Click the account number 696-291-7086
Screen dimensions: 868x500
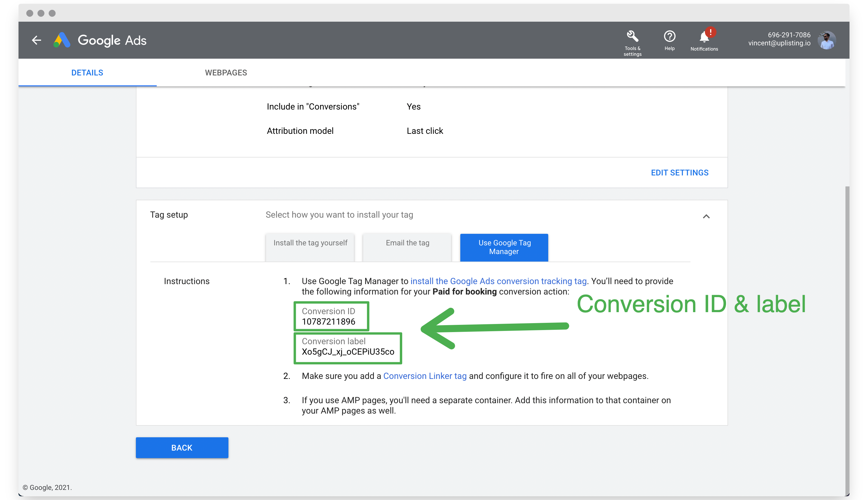click(789, 35)
